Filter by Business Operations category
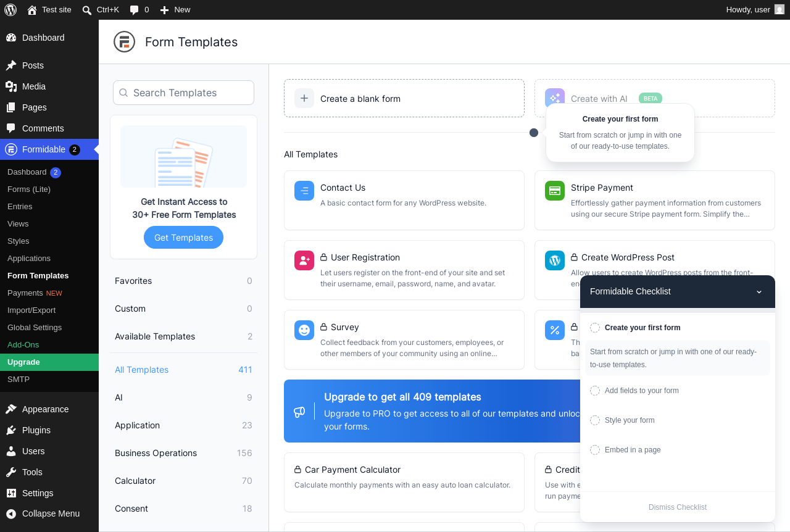 point(183,453)
